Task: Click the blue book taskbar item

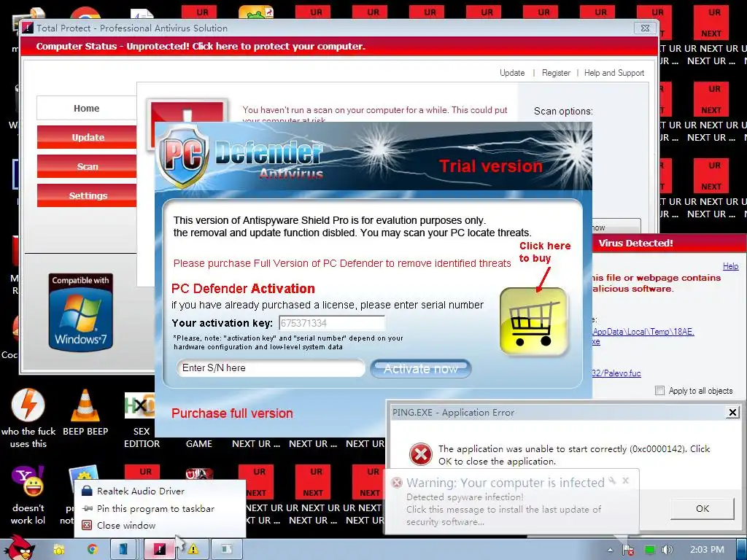Action: click(x=123, y=549)
